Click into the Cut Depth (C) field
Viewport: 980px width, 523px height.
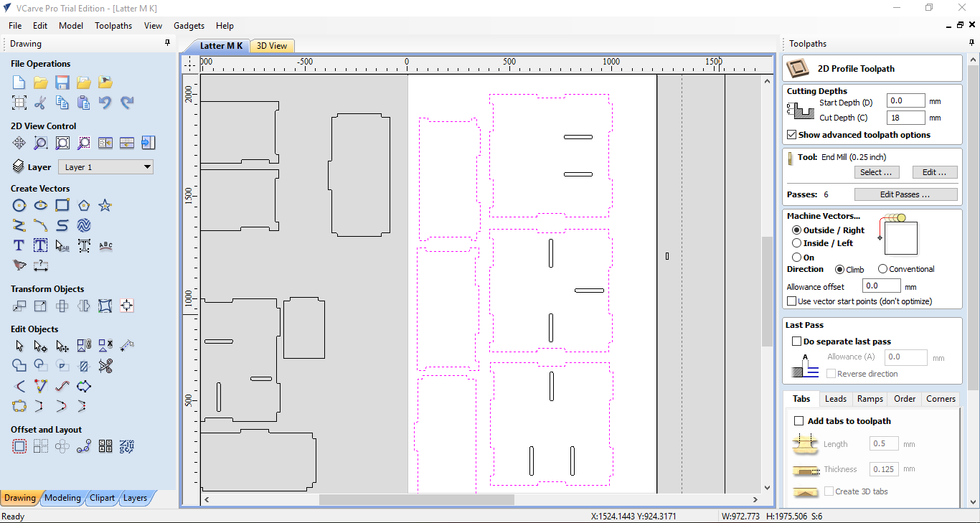(905, 118)
